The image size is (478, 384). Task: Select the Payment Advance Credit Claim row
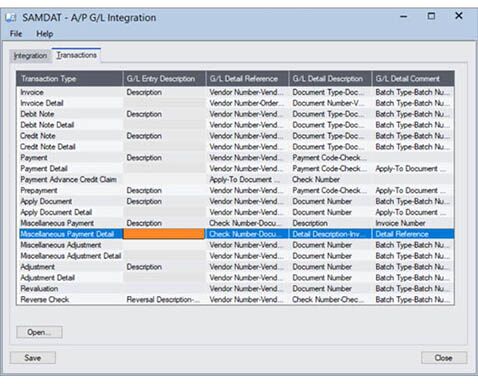tap(235, 180)
